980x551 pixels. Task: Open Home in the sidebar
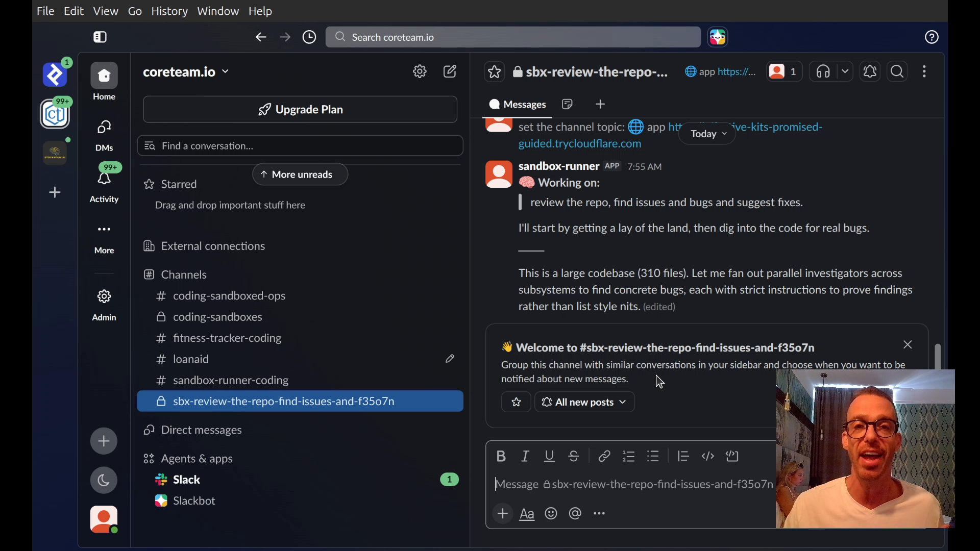tap(105, 82)
